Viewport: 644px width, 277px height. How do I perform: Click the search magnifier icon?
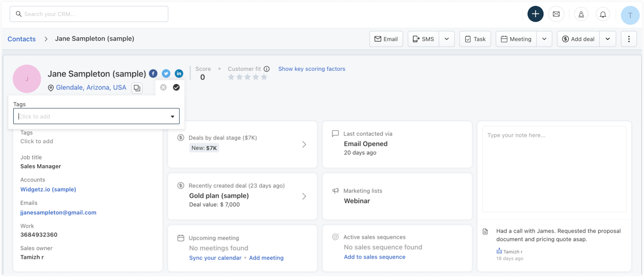coord(19,14)
